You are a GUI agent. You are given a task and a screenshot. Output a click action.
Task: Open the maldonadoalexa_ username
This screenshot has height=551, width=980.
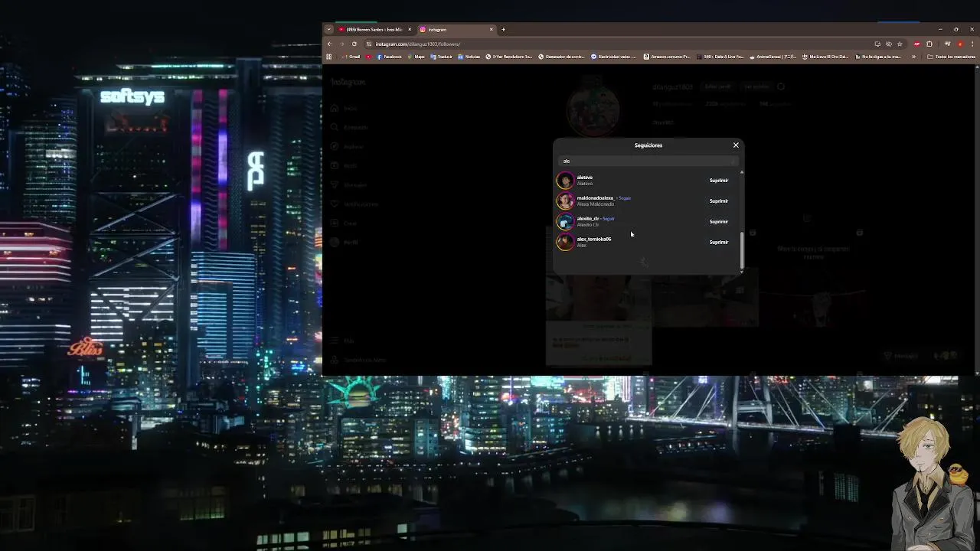click(x=596, y=198)
